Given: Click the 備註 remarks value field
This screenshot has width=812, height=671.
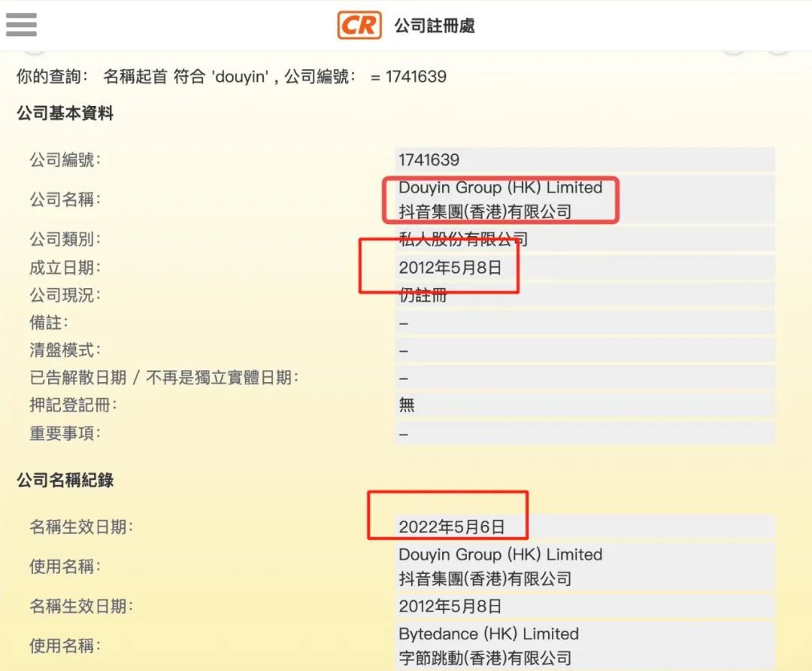Looking at the screenshot, I should point(583,323).
